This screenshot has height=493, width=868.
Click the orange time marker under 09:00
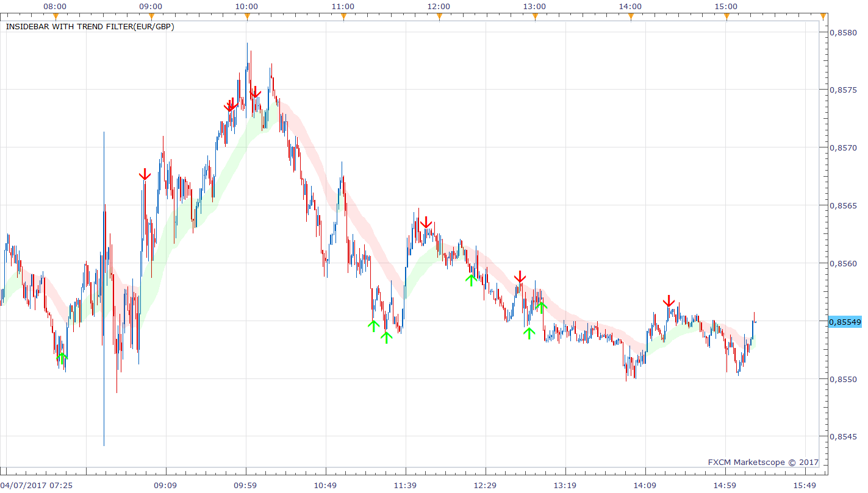151,17
